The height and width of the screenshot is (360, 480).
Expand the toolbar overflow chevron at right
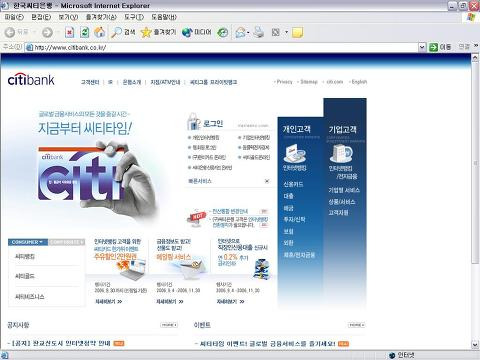tap(476, 46)
